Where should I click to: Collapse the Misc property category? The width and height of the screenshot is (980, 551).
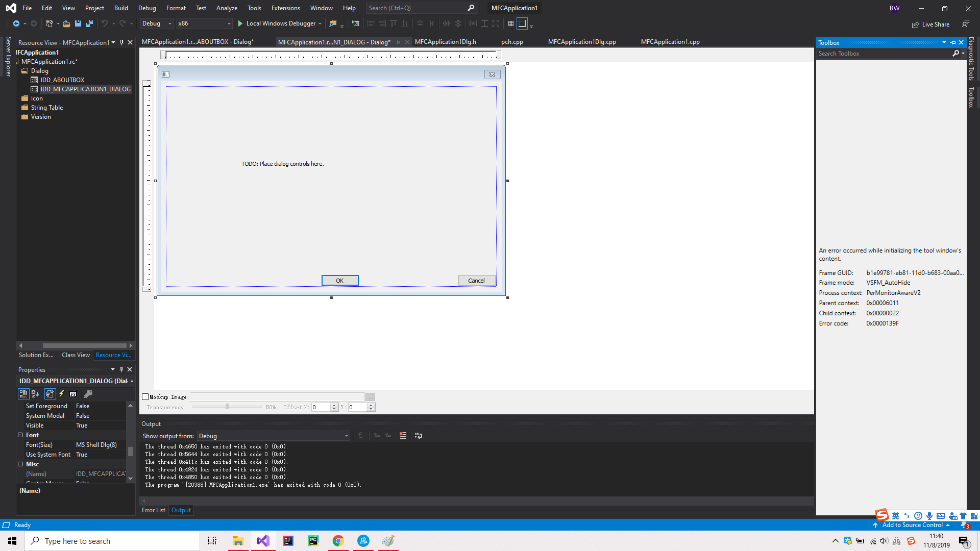point(20,464)
